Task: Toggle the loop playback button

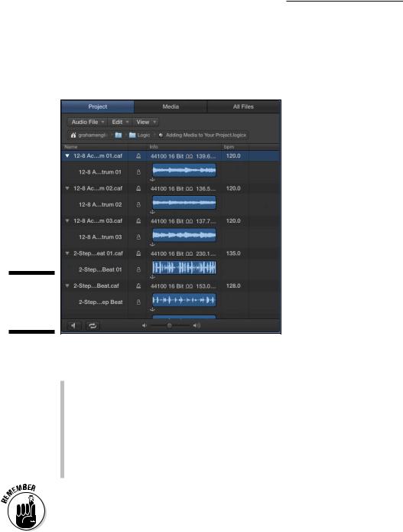Action: tap(93, 326)
